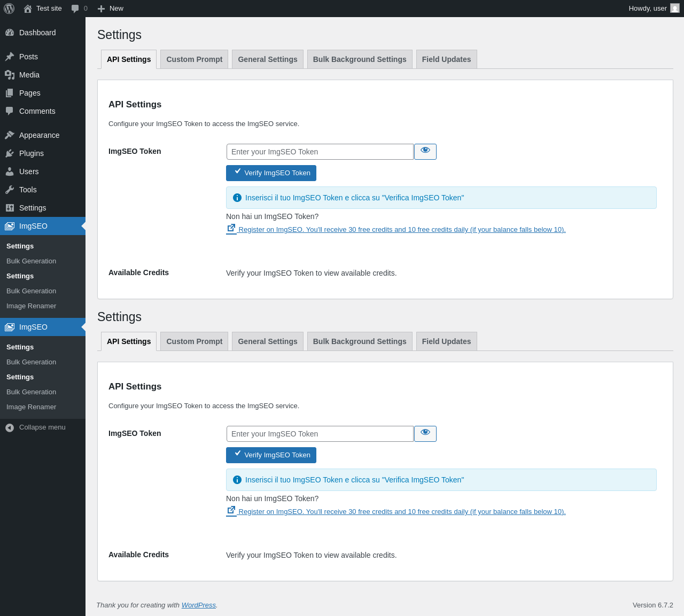
Task: Open the lower Bulk Background Settings tab
Action: 360,341
